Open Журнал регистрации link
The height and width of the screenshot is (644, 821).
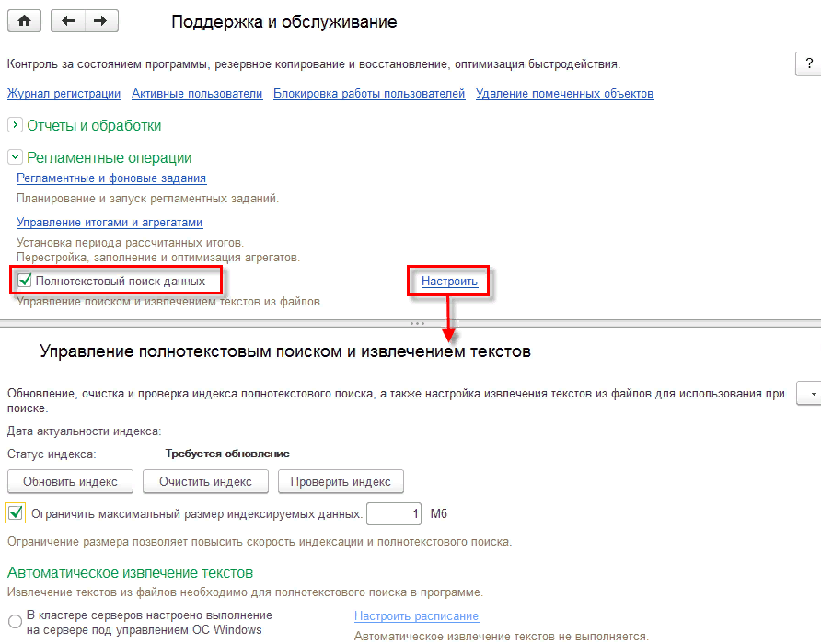pos(64,94)
